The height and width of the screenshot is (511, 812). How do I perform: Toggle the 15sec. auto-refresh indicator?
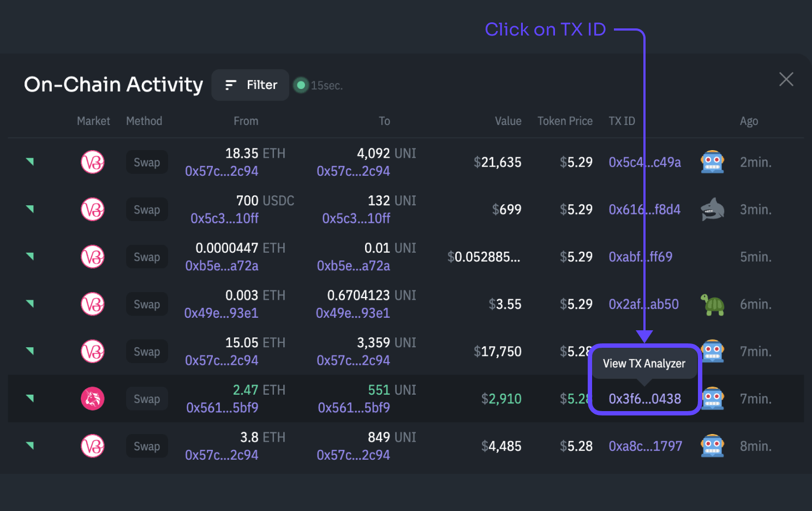tap(301, 85)
